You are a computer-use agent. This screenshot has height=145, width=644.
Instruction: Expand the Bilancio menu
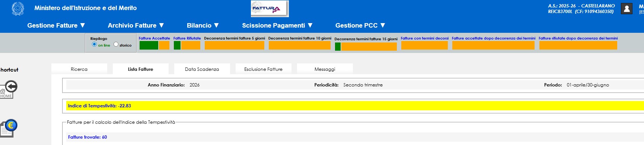[203, 25]
